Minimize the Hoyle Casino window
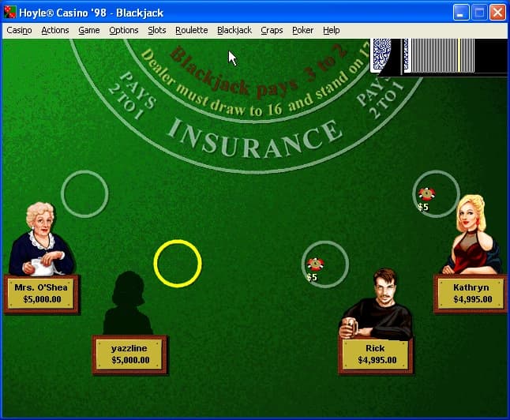The image size is (510, 420). (461, 13)
